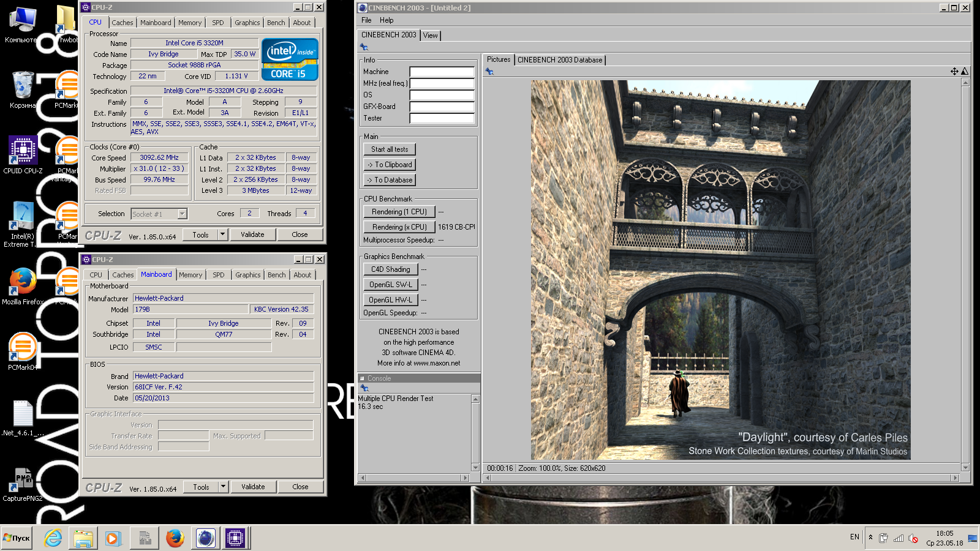This screenshot has width=980, height=551.
Task: Click Start all tests button
Action: pos(390,149)
